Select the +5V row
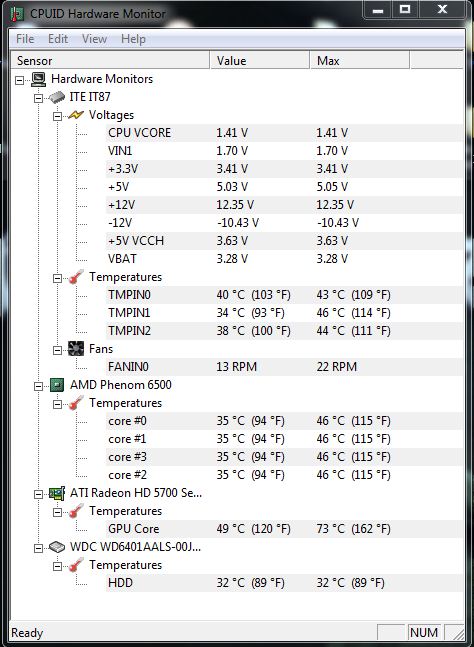This screenshot has width=474, height=647. (284, 187)
